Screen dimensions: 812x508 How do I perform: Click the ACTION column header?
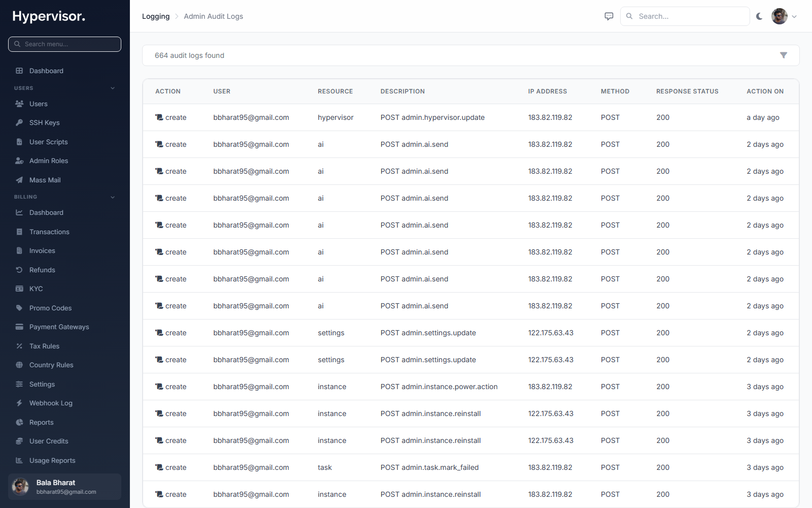click(x=168, y=91)
